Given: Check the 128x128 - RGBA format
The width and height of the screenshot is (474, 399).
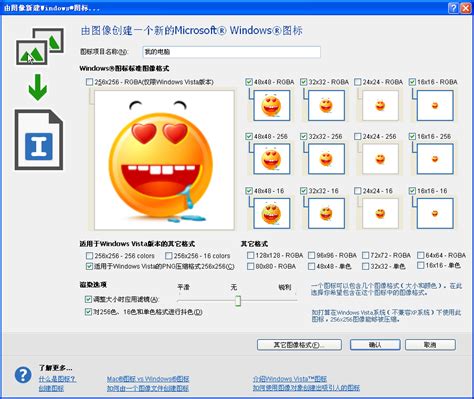Looking at the screenshot, I should click(250, 255).
